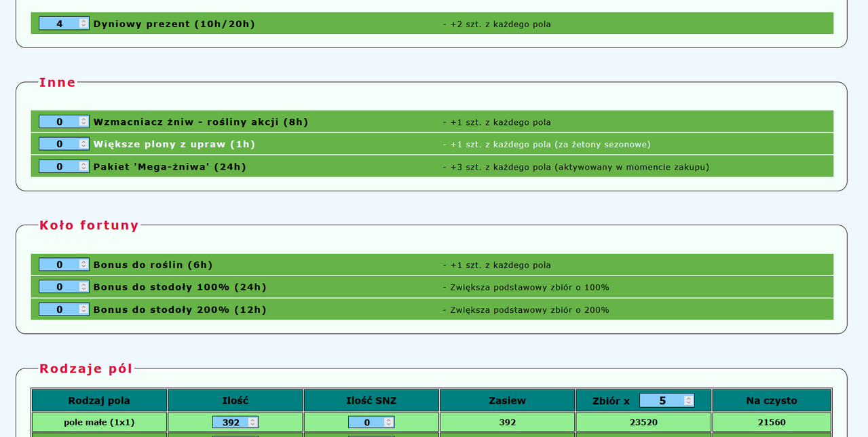This screenshot has width=868, height=437.
Task: Click the Bonus do stodoły 100% spinner
Action: click(x=83, y=287)
